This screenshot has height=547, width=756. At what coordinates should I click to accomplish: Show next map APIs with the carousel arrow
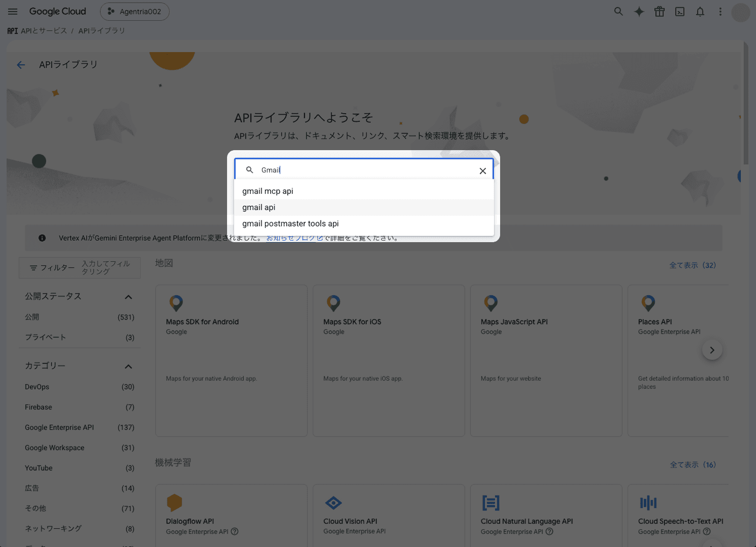tap(712, 350)
